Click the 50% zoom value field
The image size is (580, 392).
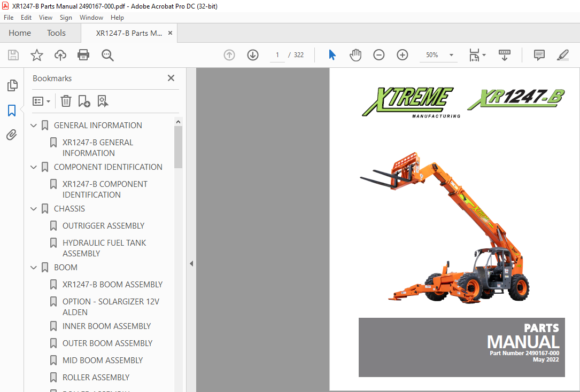tap(432, 55)
